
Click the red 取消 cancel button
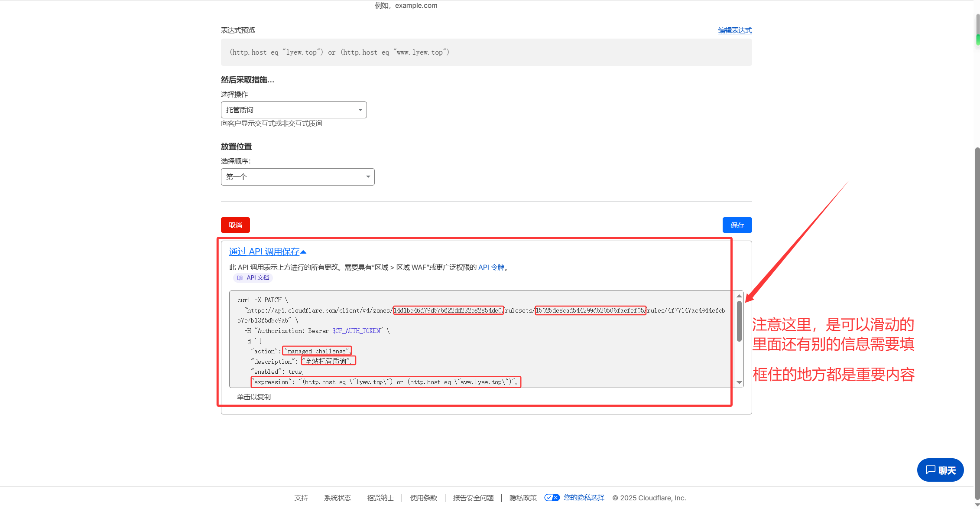click(x=235, y=225)
